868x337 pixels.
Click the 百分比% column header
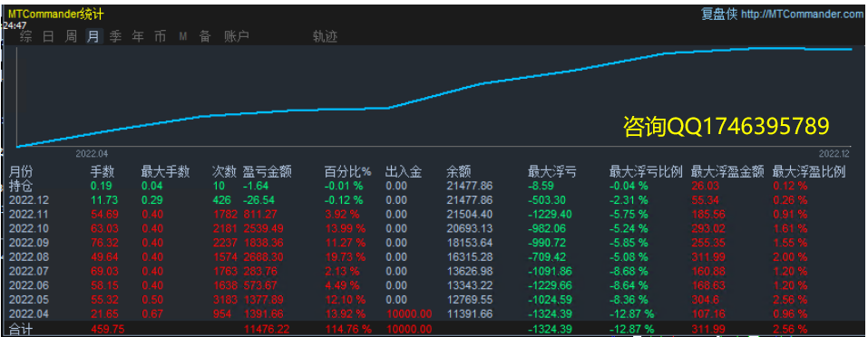pos(347,172)
